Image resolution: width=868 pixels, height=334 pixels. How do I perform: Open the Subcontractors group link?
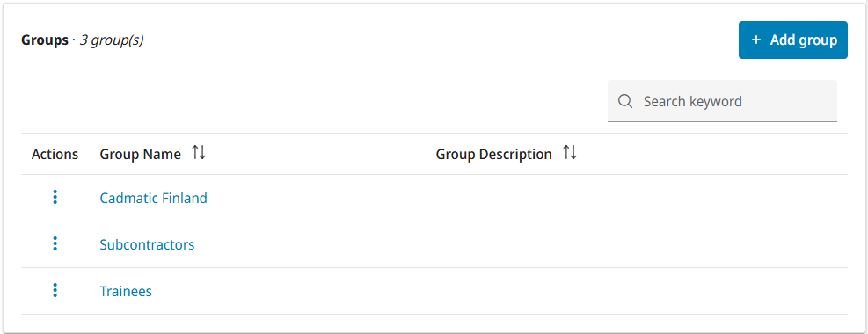147,244
